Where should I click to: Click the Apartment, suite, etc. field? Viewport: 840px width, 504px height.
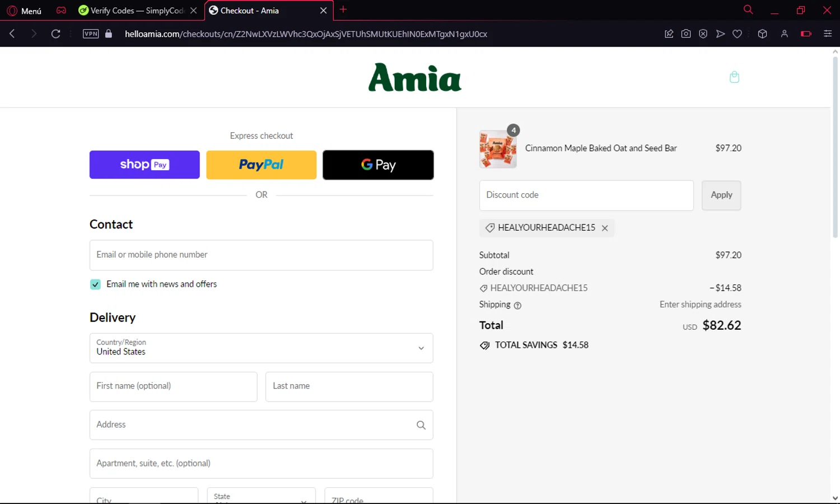pos(261,464)
